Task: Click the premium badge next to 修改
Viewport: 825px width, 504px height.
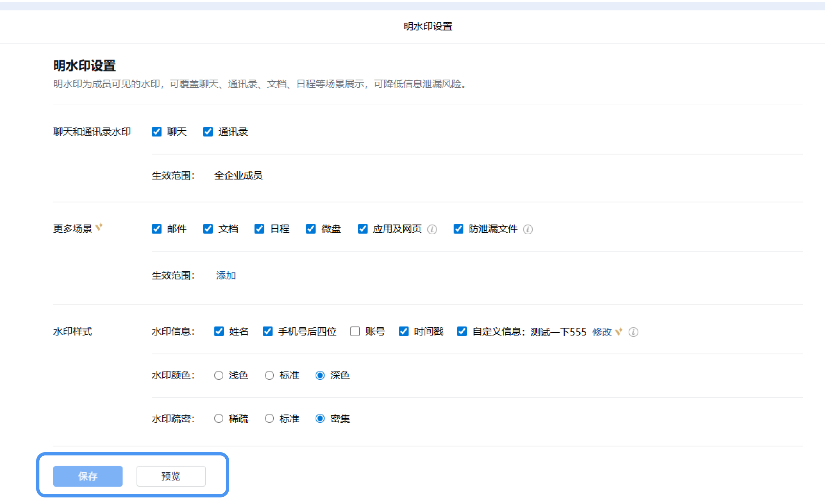Action: [619, 331]
